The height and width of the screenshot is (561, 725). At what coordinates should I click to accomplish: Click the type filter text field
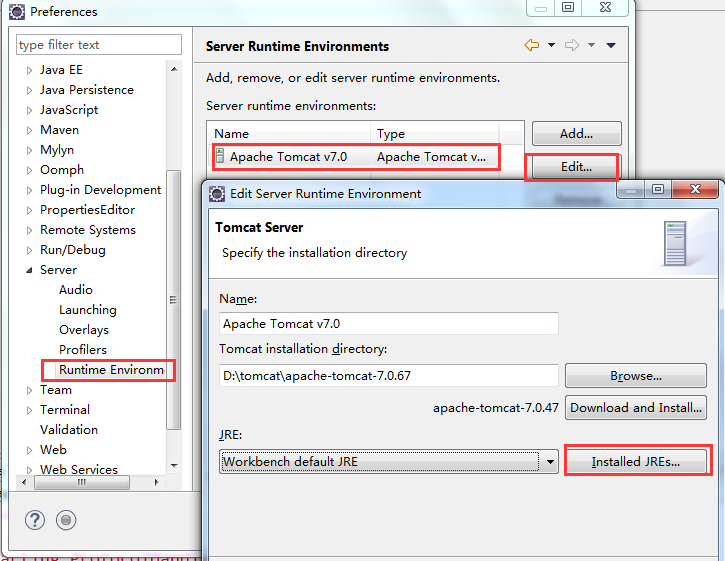99,45
